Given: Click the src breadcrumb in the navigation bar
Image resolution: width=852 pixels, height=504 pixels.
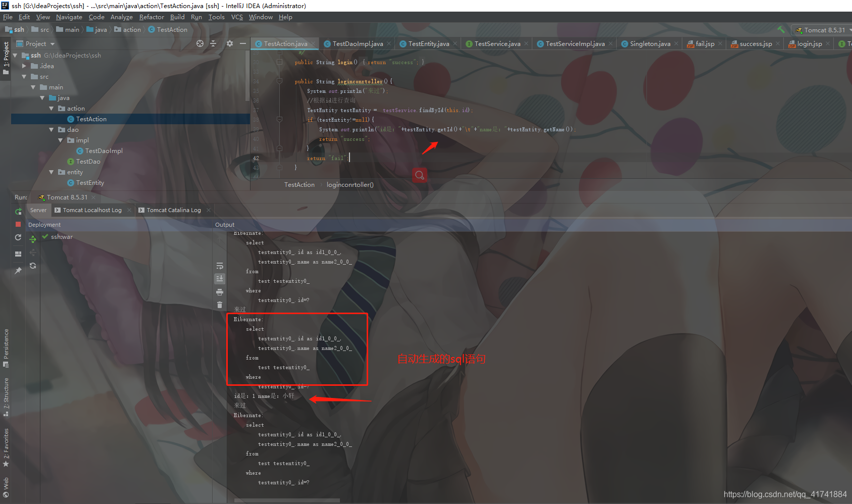Looking at the screenshot, I should click(x=40, y=30).
